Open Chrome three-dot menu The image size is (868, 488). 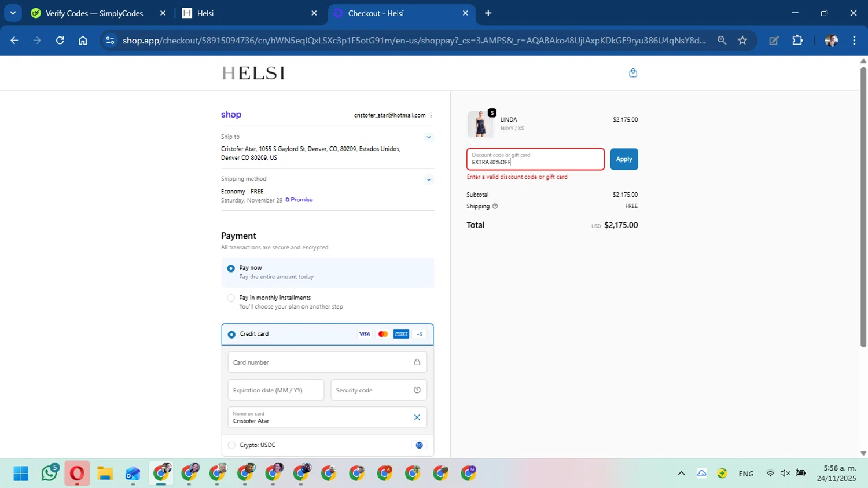[854, 41]
